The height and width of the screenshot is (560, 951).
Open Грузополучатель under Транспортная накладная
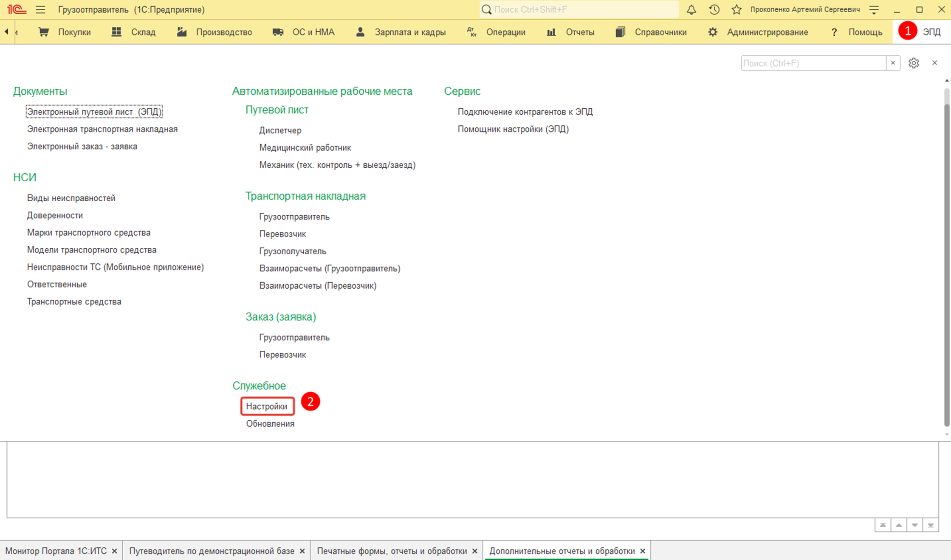pos(293,251)
